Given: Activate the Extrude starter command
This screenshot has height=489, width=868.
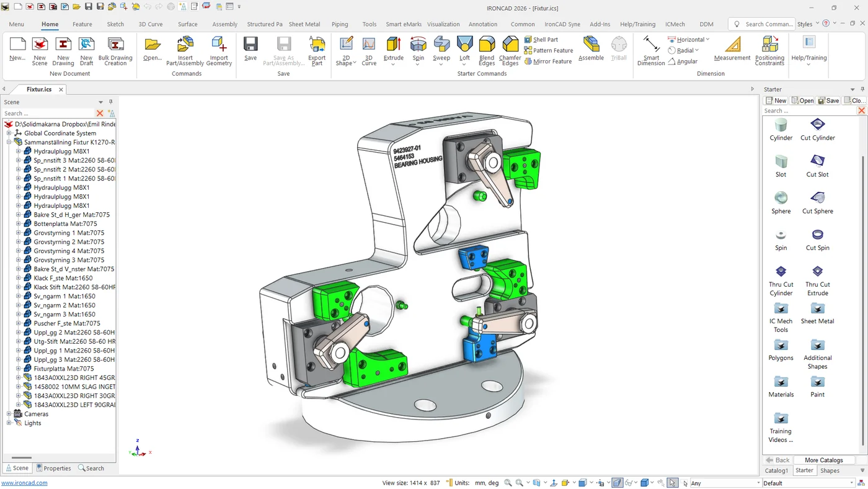Looking at the screenshot, I should pyautogui.click(x=393, y=51).
